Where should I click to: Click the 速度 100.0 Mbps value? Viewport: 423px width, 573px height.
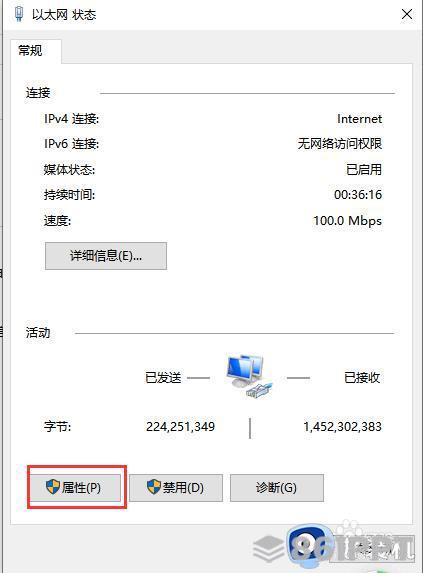(347, 221)
